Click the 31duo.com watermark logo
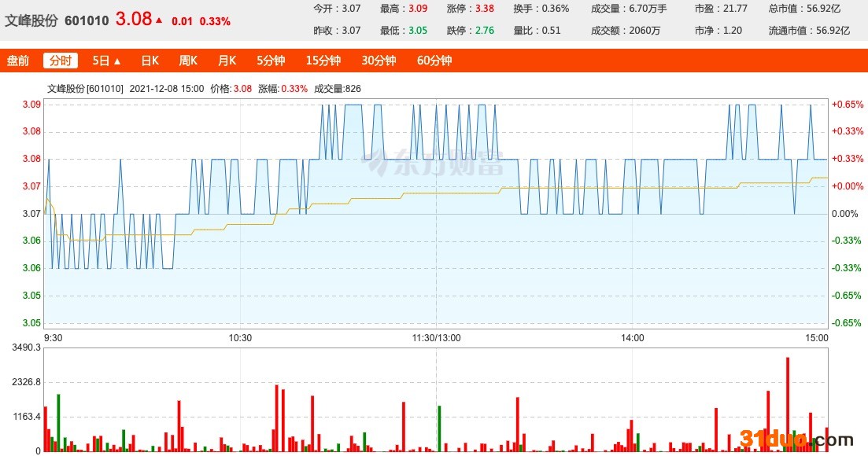Image resolution: width=868 pixels, height=456 pixels. point(796,440)
